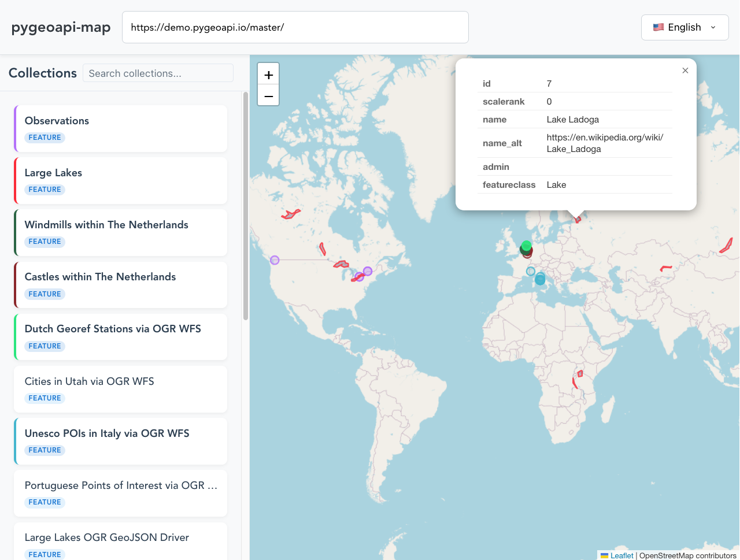Enable Portuguese Points of Interest collection
This screenshot has width=740, height=560.
(120, 493)
